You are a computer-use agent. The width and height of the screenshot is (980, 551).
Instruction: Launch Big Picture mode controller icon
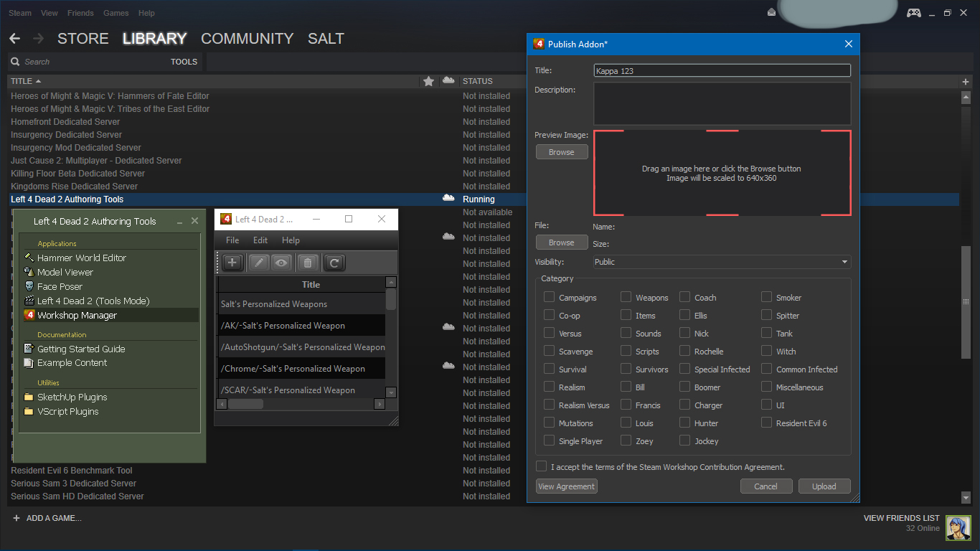(913, 13)
